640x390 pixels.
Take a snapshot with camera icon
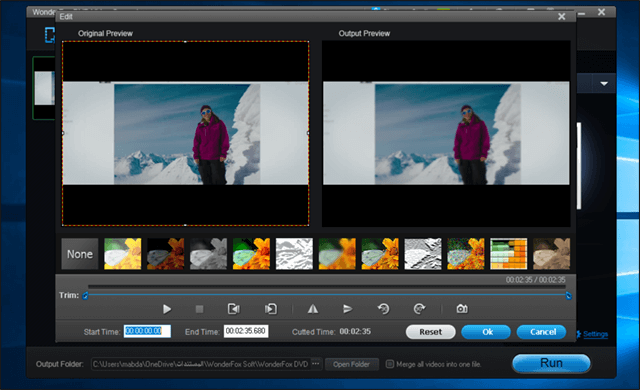[x=462, y=309]
